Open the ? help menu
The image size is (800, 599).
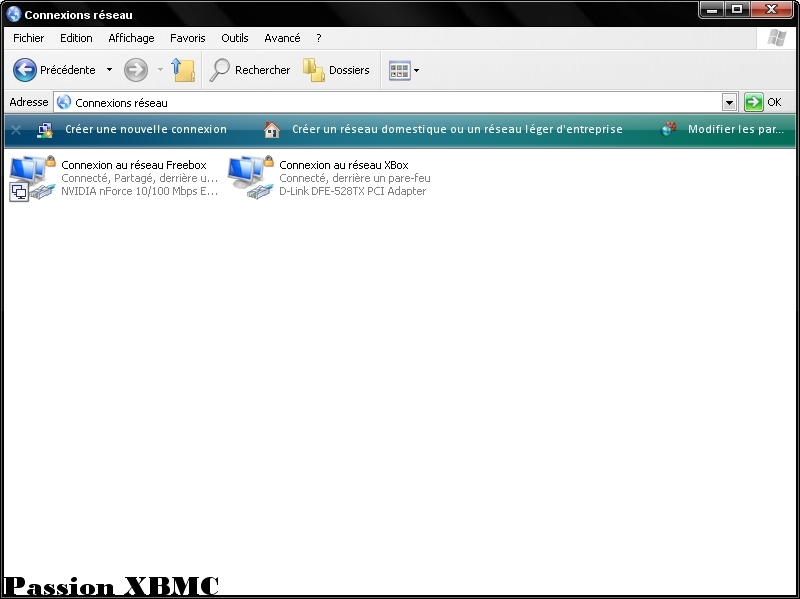tap(319, 38)
